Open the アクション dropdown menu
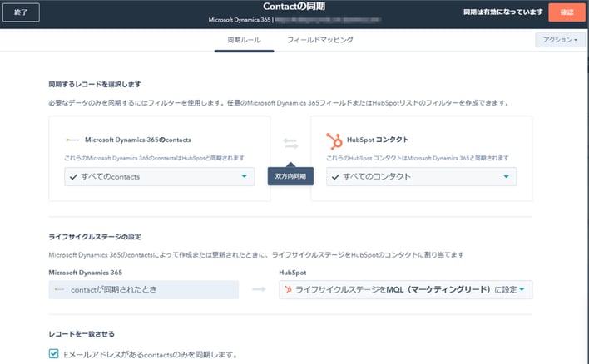Viewport: 589px width, 364px height. pyautogui.click(x=560, y=40)
